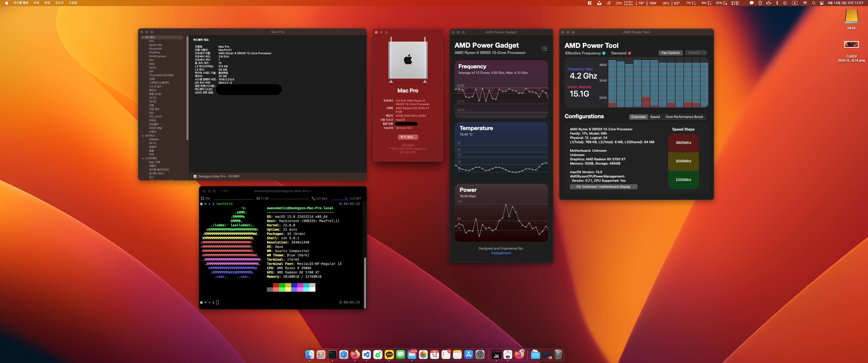Open Reminders with the 4 badge

coord(446,354)
